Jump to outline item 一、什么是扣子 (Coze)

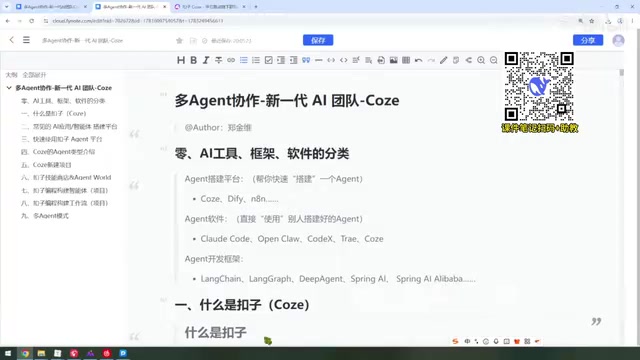[54, 113]
